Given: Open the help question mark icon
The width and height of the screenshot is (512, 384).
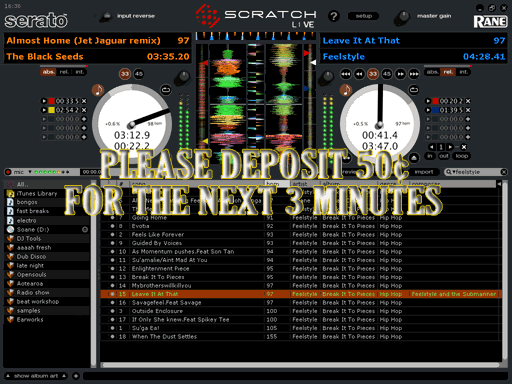Looking at the screenshot, I should pyautogui.click(x=334, y=16).
